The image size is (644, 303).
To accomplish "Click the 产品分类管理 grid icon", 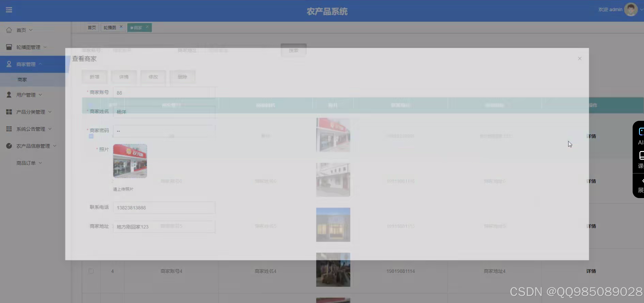I will point(9,112).
